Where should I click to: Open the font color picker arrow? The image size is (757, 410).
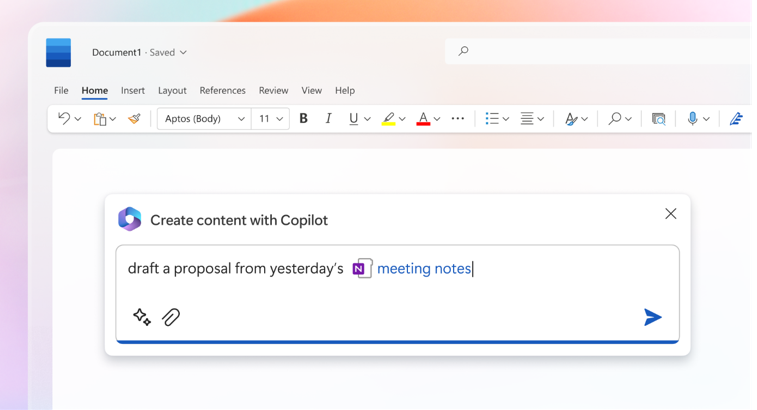point(437,119)
